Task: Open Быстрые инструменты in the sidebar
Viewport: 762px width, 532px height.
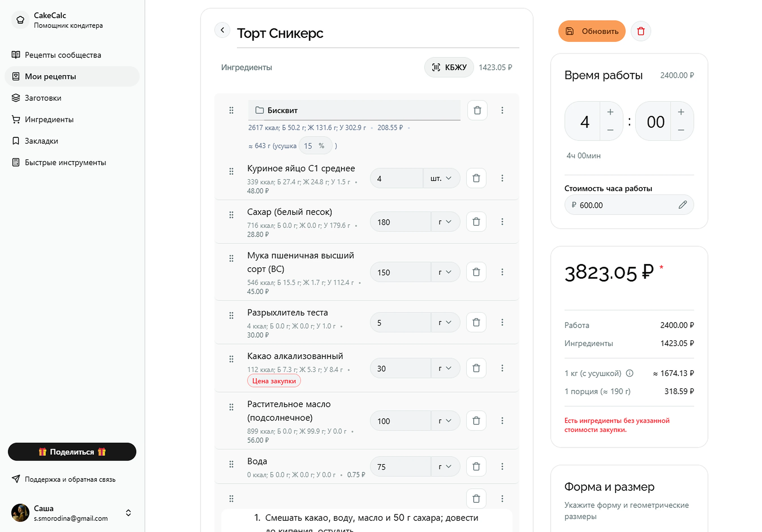Action: [72, 163]
